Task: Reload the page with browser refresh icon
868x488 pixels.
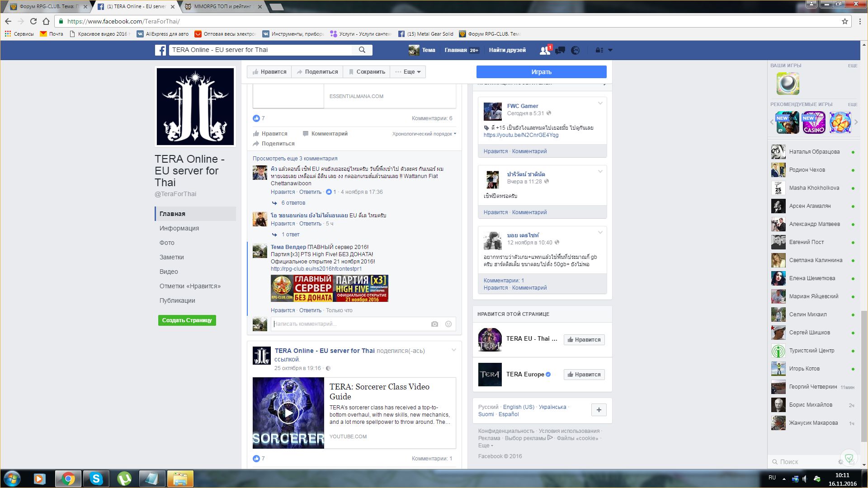Action: click(x=33, y=21)
